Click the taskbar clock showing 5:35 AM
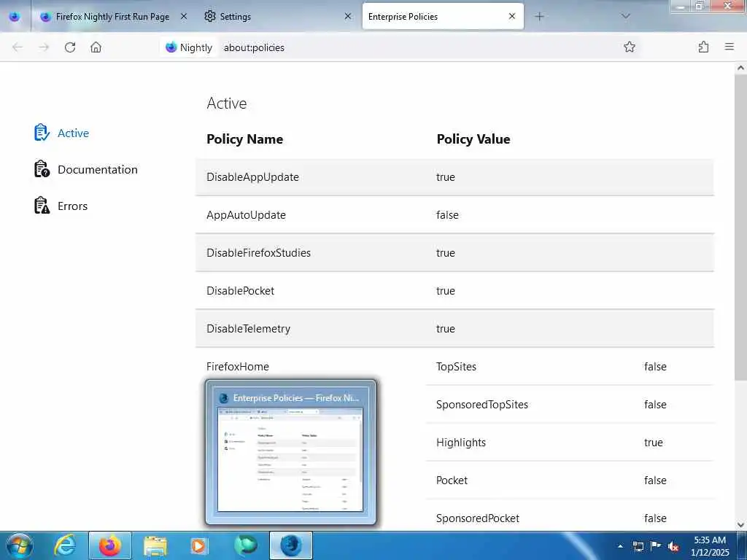747x560 pixels. (710, 546)
